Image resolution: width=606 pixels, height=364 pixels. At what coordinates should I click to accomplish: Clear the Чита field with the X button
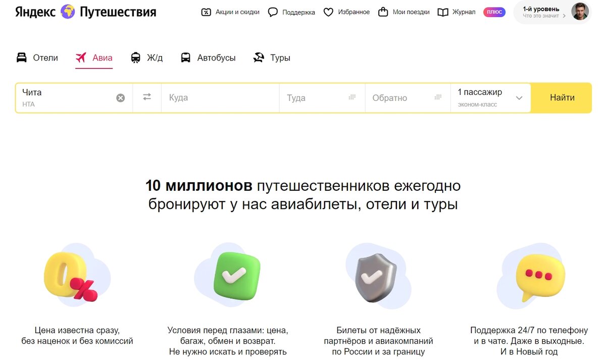pyautogui.click(x=120, y=97)
